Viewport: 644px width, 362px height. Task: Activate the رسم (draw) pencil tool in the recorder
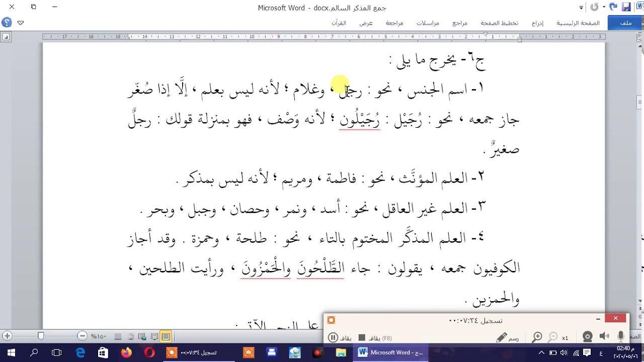tap(507, 338)
